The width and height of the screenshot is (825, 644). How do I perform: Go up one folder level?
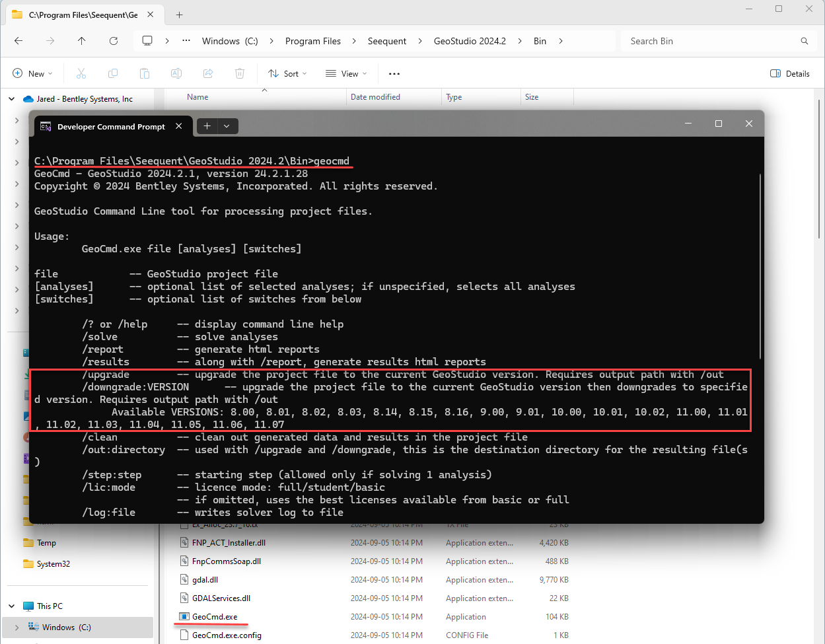click(82, 41)
